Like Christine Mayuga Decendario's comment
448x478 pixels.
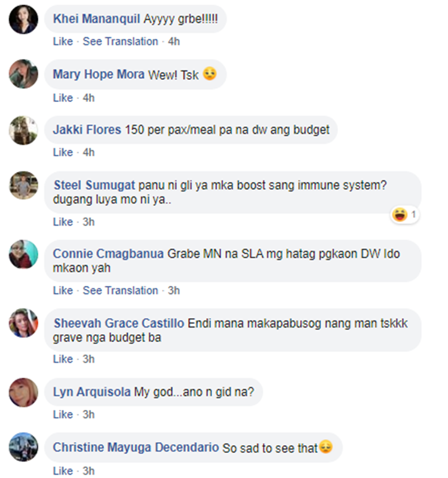pyautogui.click(x=63, y=471)
